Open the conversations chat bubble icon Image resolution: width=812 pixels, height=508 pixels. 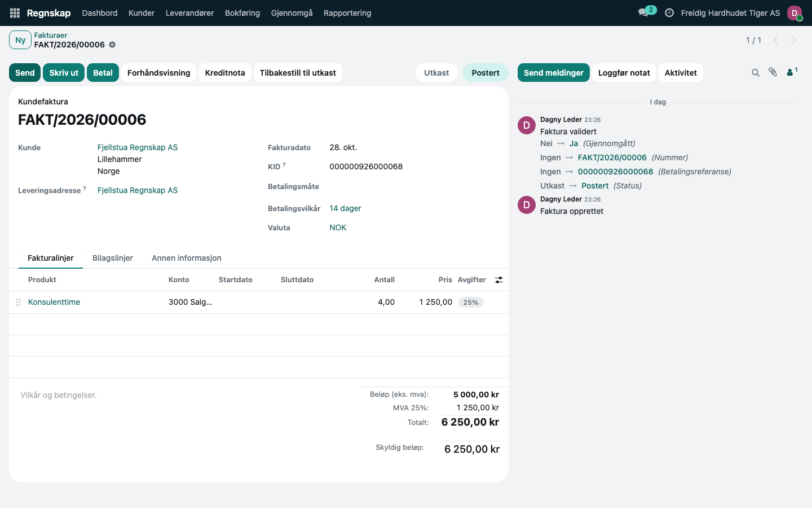pos(643,12)
